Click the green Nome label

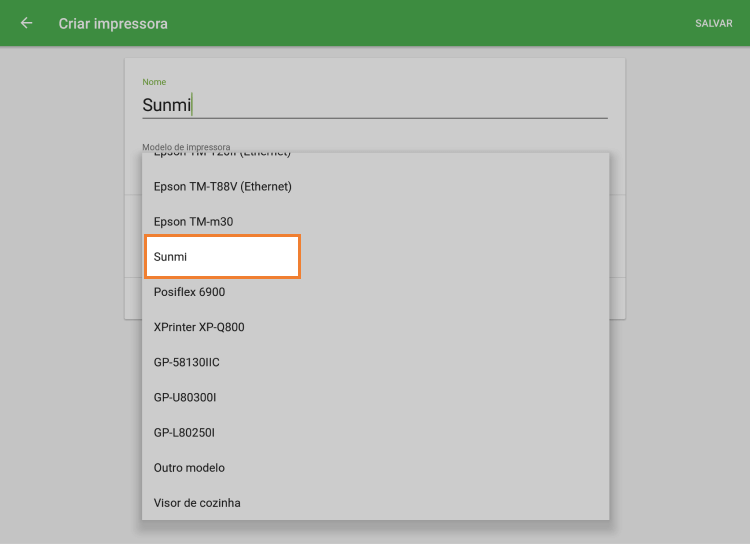click(x=154, y=82)
